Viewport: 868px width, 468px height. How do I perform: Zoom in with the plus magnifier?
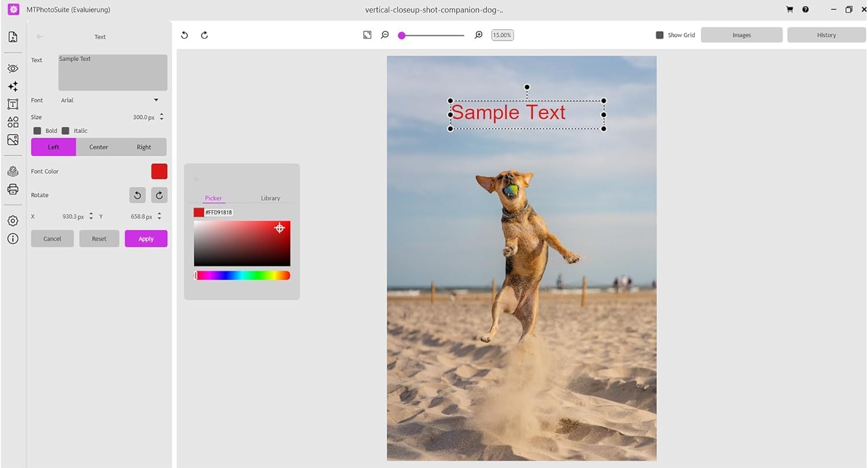(479, 35)
